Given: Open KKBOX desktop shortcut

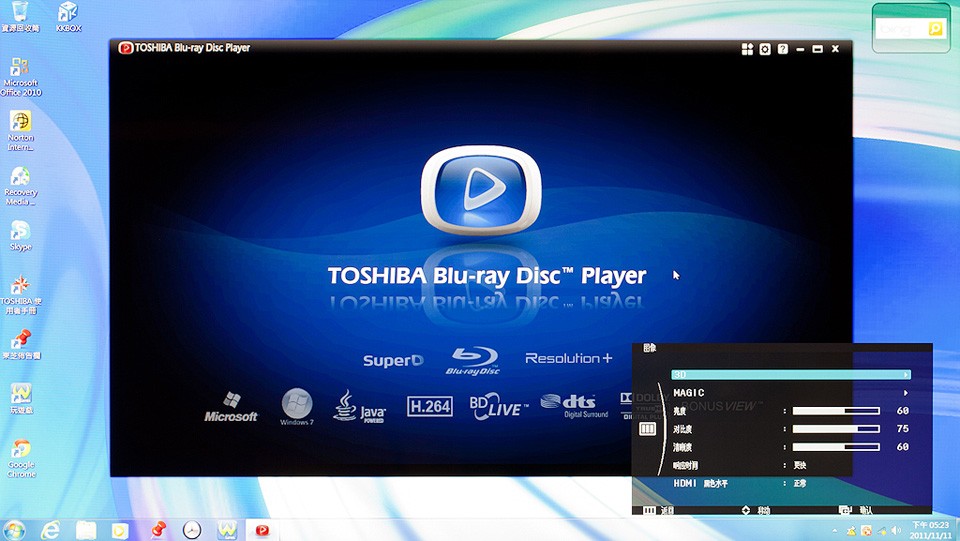Looking at the screenshot, I should coord(68,15).
